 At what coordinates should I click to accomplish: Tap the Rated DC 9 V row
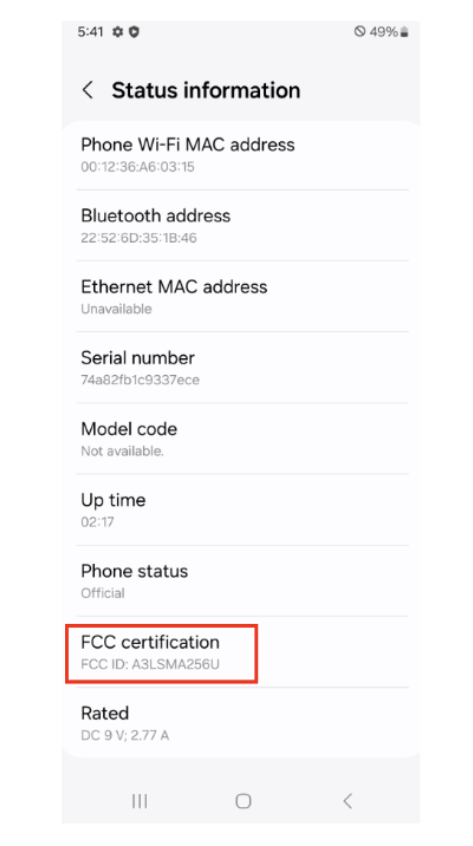coord(242,723)
